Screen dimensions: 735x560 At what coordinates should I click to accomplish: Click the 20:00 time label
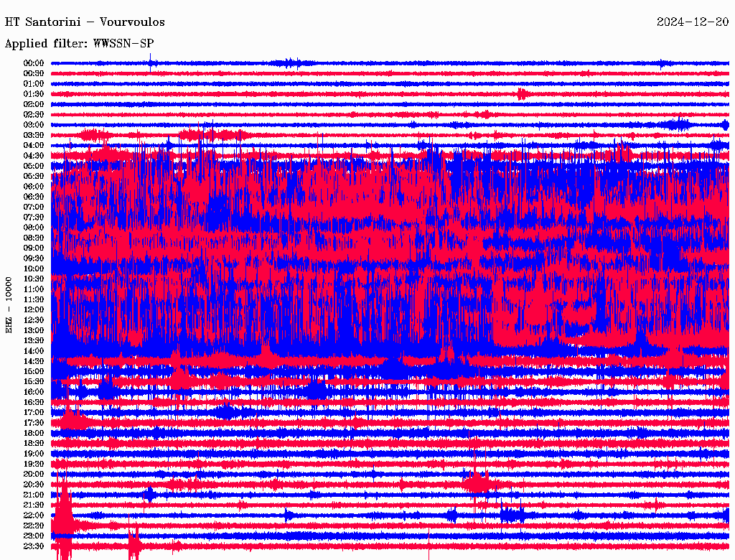point(34,474)
